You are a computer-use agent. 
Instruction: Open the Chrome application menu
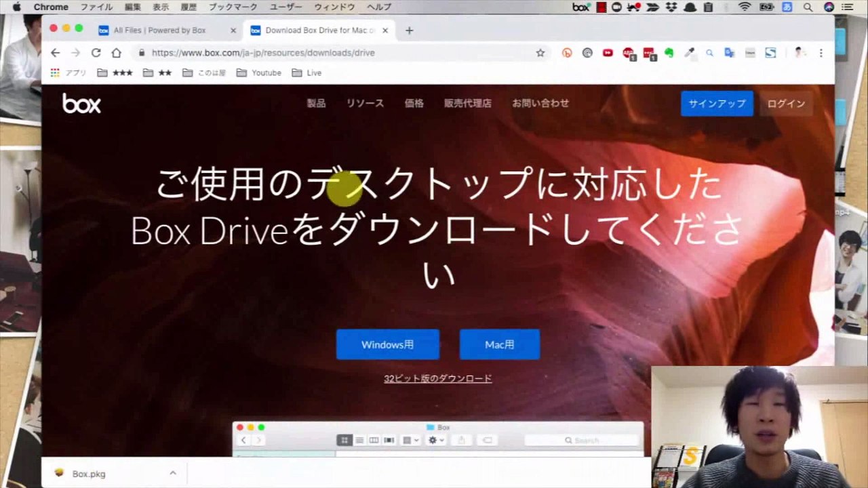tap(51, 7)
